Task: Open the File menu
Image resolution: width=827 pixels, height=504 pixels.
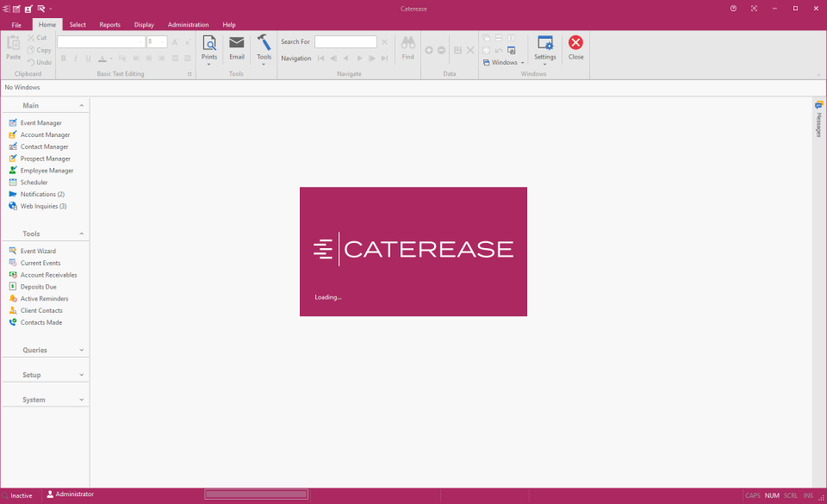Action: (16, 25)
